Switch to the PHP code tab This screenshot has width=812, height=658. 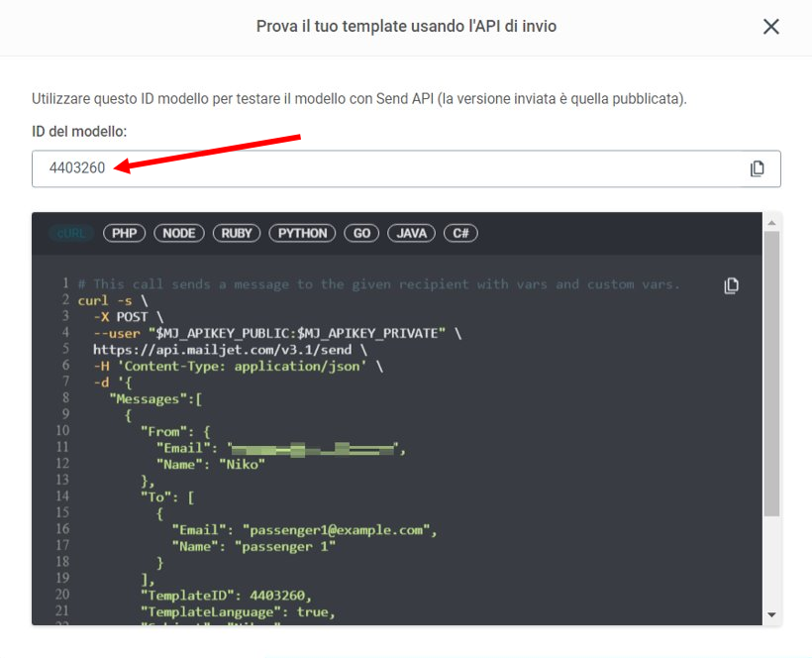point(125,233)
